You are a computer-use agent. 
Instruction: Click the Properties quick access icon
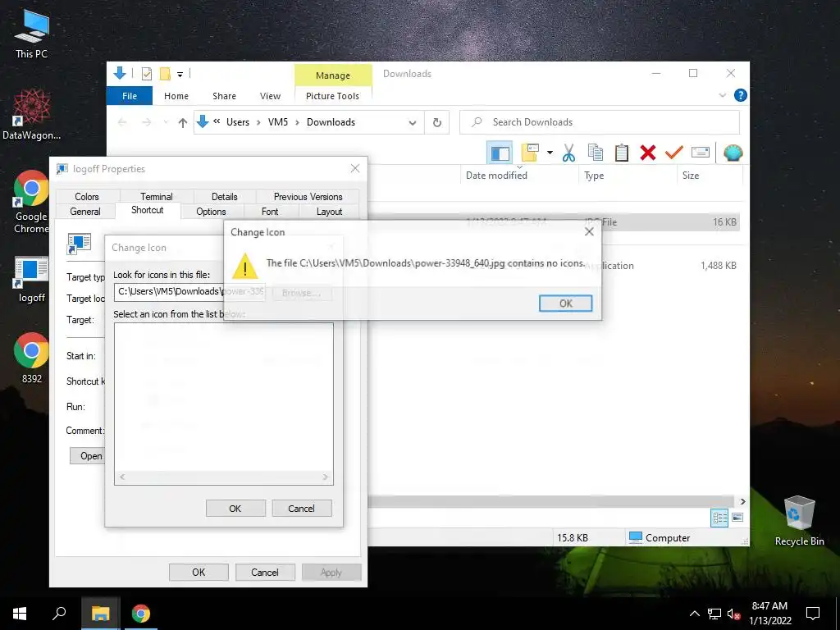(146, 73)
